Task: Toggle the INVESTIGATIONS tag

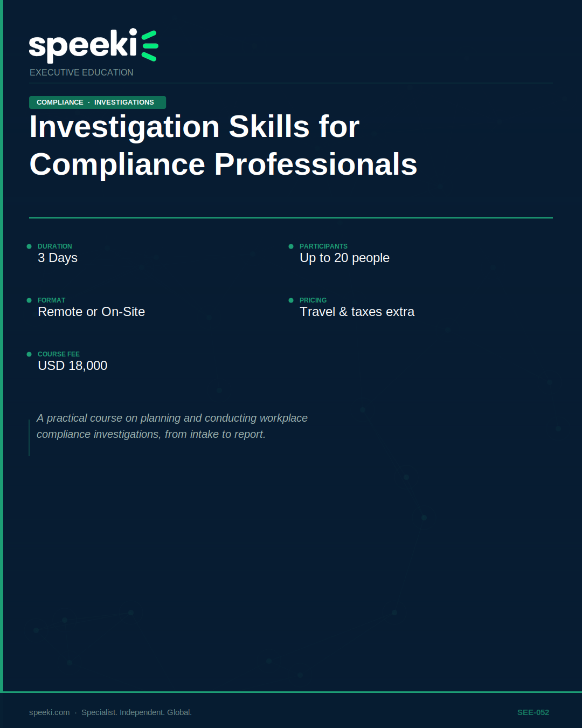Action: point(124,102)
